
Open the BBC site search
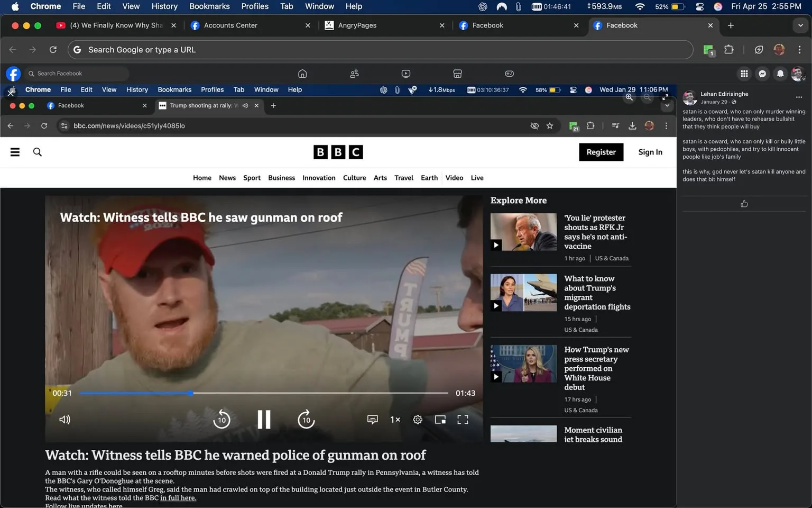point(37,152)
